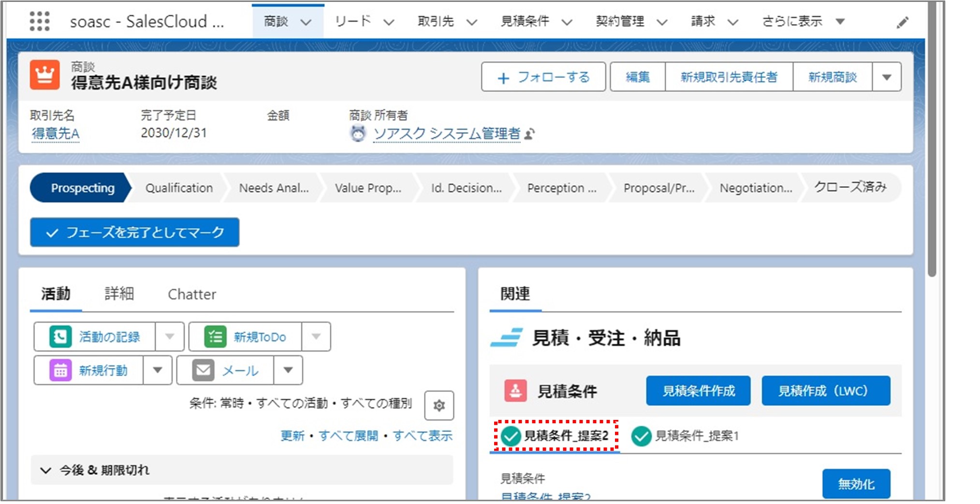The width and height of the screenshot is (980, 504).
Task: Open the 見積条件 nav dropdown chevron
Action: [x=567, y=22]
